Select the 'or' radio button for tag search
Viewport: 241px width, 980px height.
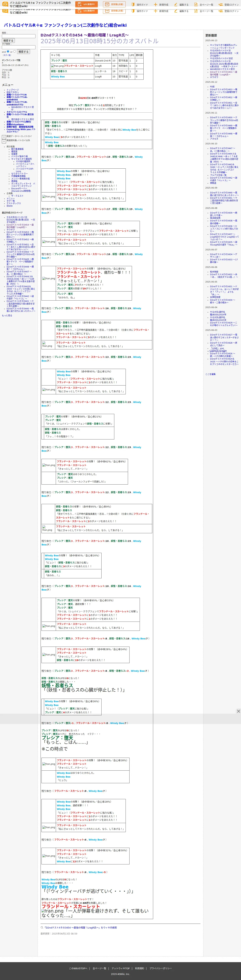click(14, 51)
